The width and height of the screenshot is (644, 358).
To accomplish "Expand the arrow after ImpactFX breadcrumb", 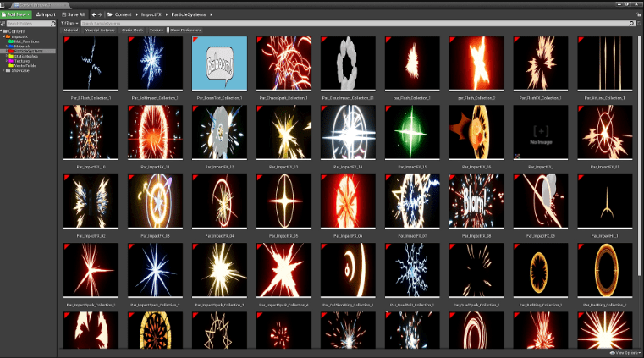I will point(167,14).
